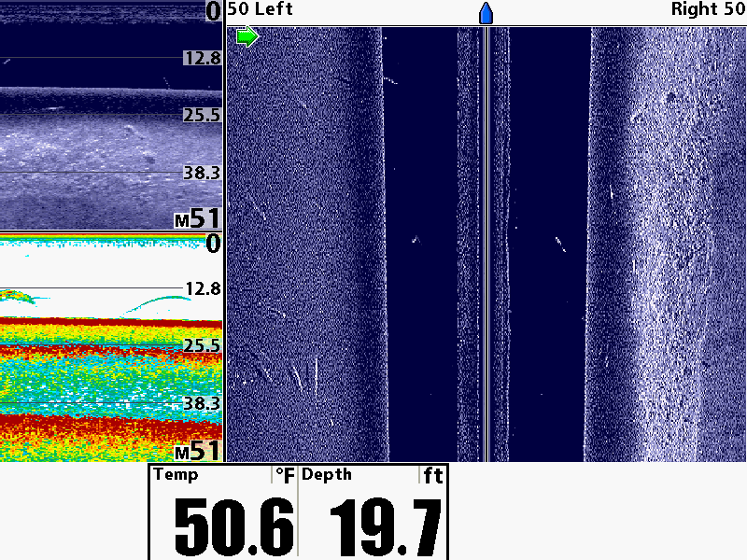Click the 50.6 temperature reading
Viewport: 747px width, 560px height.
click(233, 526)
